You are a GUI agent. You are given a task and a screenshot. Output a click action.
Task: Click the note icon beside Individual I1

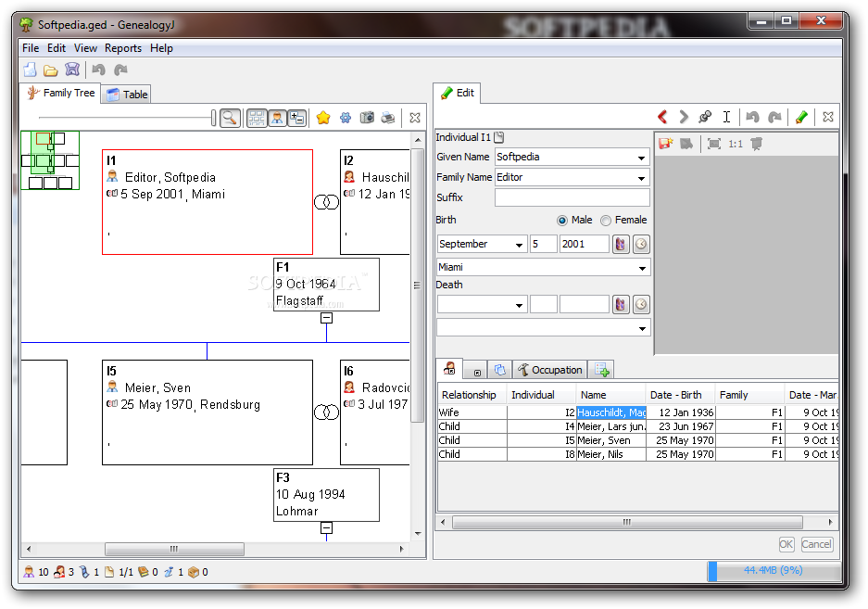[498, 137]
